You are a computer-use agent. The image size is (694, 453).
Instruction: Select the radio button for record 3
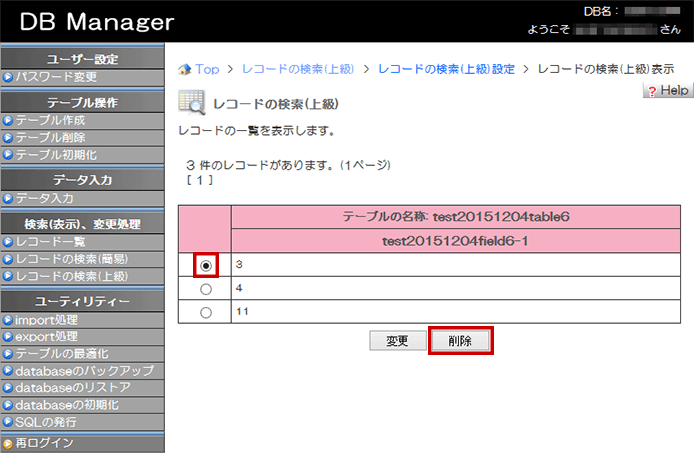pyautogui.click(x=206, y=266)
